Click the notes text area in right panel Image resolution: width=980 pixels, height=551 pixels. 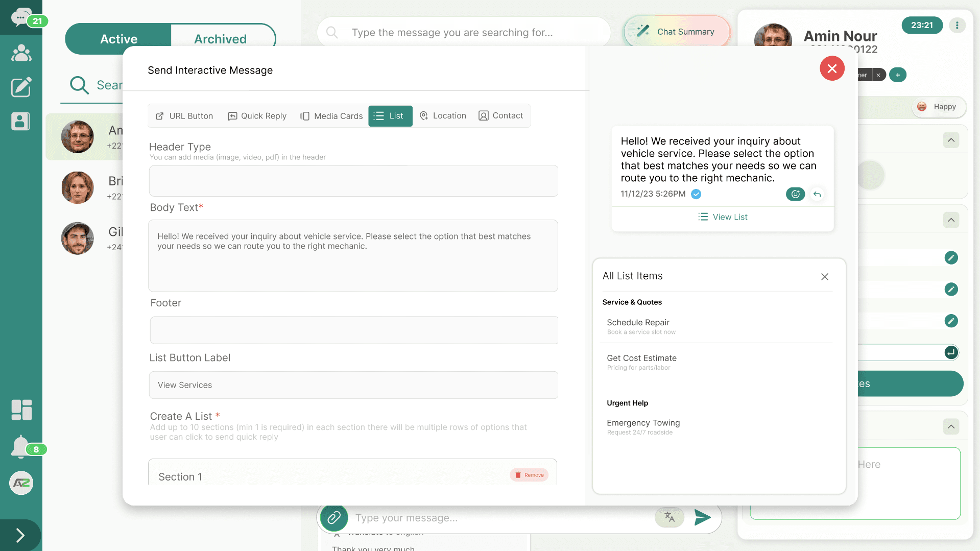[x=855, y=483]
